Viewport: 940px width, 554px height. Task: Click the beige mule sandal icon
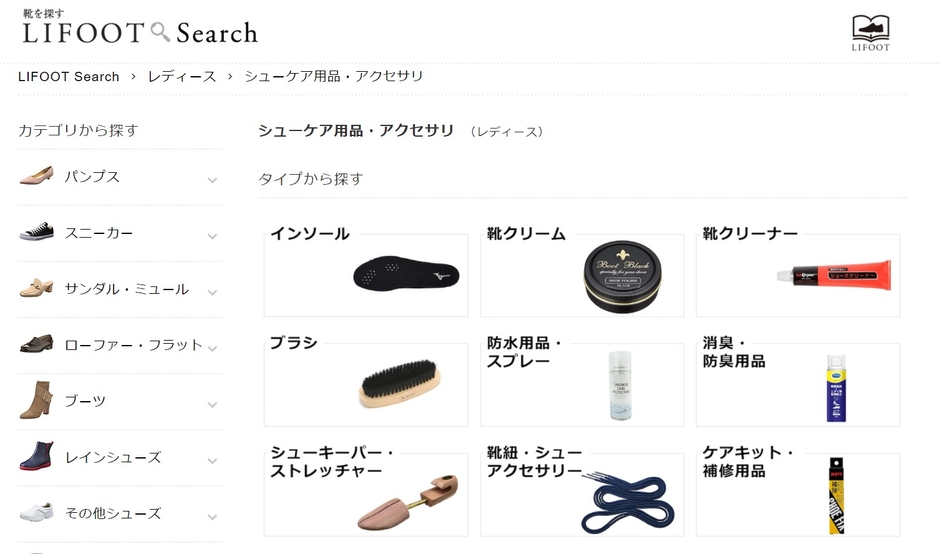coord(36,288)
